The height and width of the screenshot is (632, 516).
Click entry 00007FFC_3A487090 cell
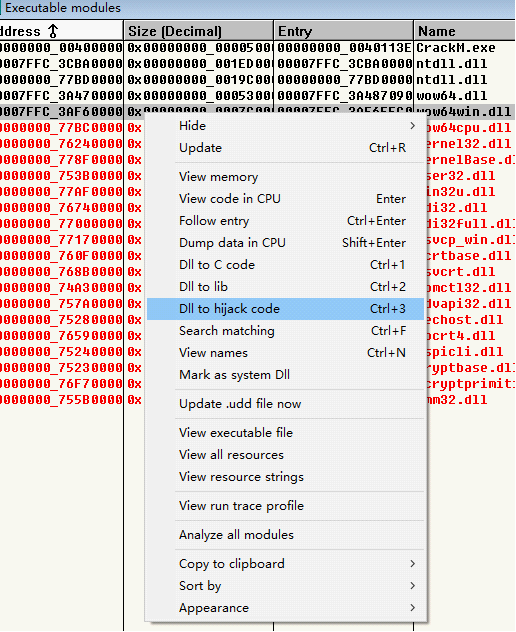click(344, 96)
